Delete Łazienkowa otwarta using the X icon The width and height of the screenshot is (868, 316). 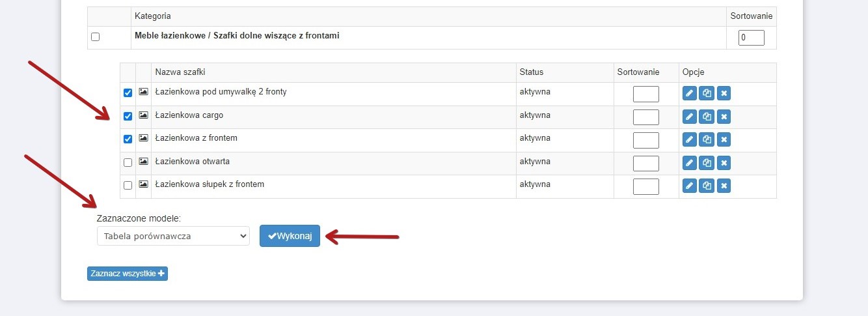[x=724, y=163]
